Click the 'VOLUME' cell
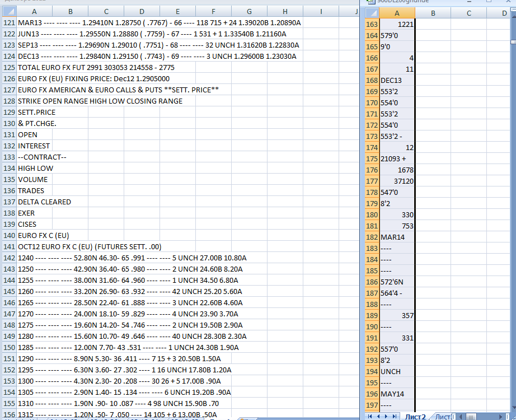The height and width of the screenshot is (420, 516). [34, 180]
